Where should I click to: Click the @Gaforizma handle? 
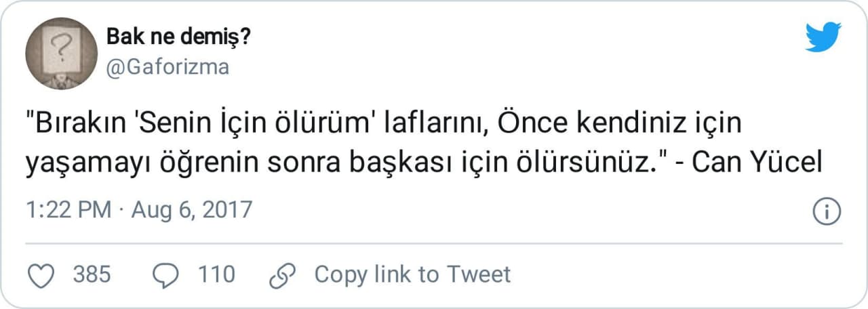point(167,68)
